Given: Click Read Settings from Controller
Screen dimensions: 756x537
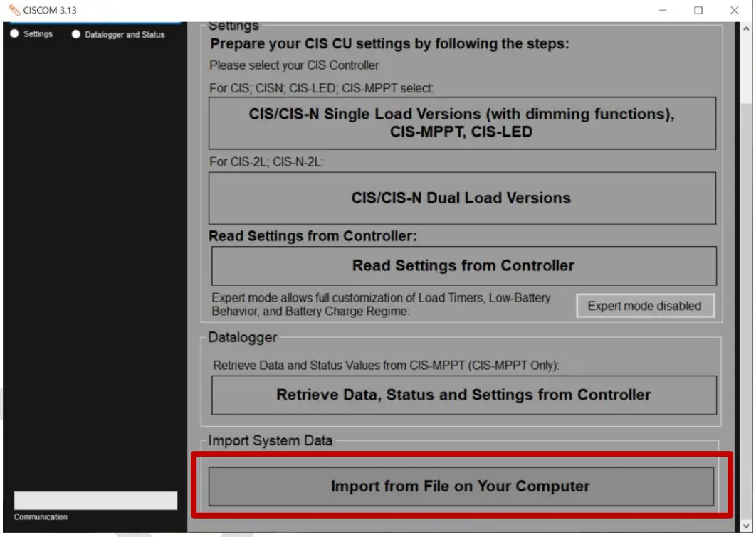Looking at the screenshot, I should [462, 265].
